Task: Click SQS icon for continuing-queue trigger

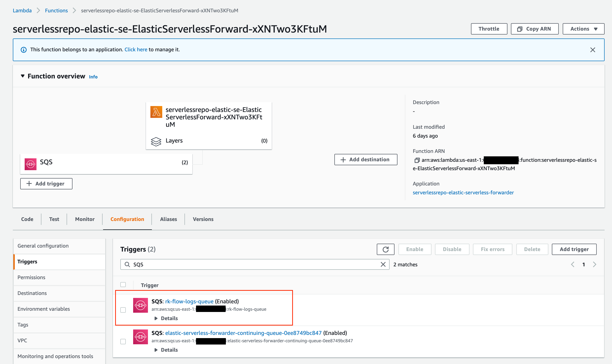Action: [x=141, y=337]
